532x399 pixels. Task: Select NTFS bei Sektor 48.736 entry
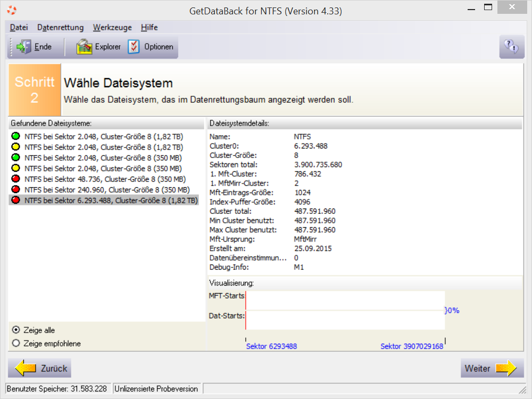pos(99,179)
